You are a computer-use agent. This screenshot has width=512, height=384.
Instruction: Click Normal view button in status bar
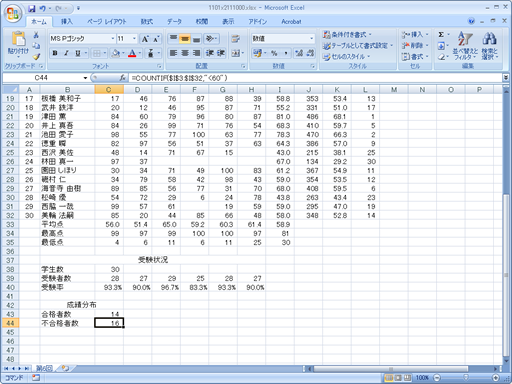tap(389, 378)
